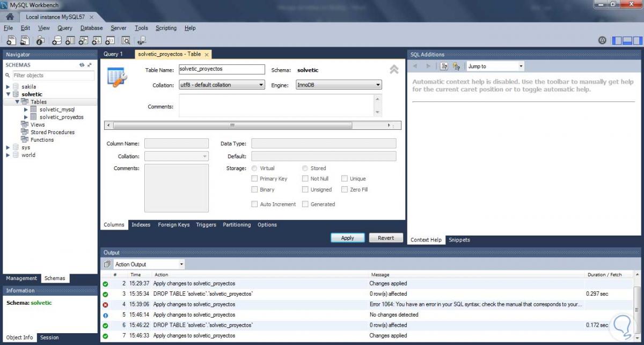Click the Apply button
The height and width of the screenshot is (345, 644).
tap(347, 238)
